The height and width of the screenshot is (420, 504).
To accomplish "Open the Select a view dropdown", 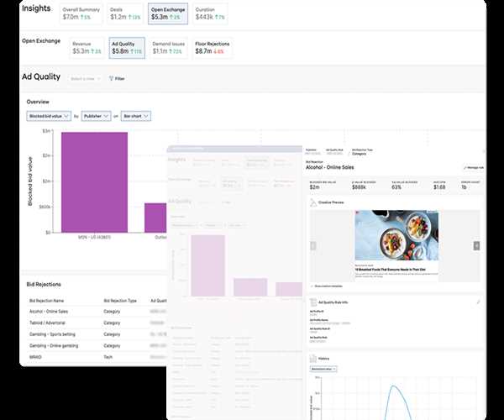I will (85, 78).
